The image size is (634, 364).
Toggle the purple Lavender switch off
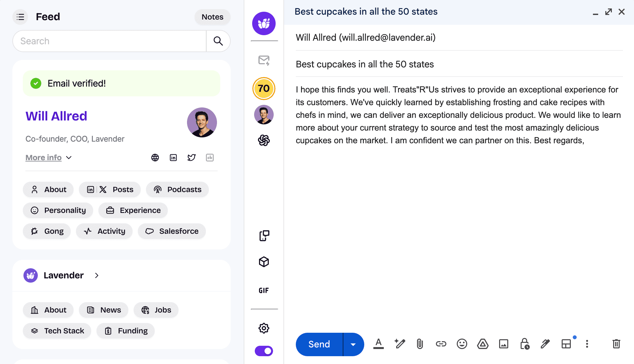(264, 351)
